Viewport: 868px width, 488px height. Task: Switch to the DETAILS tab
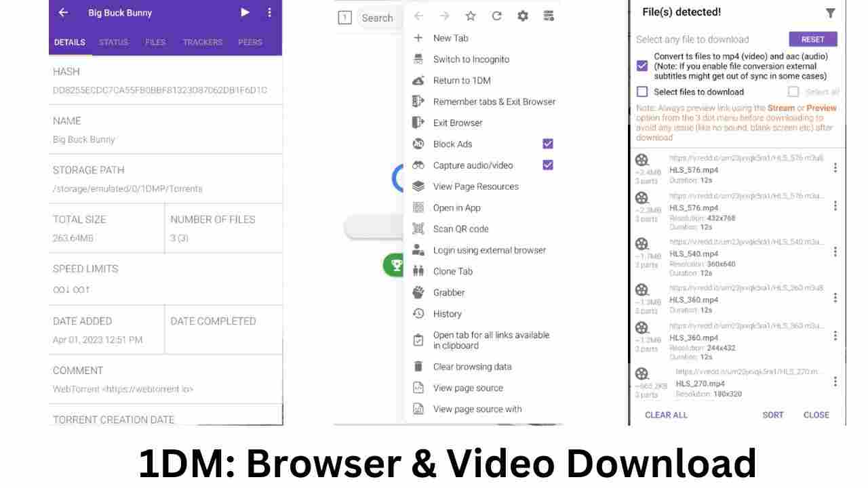70,42
